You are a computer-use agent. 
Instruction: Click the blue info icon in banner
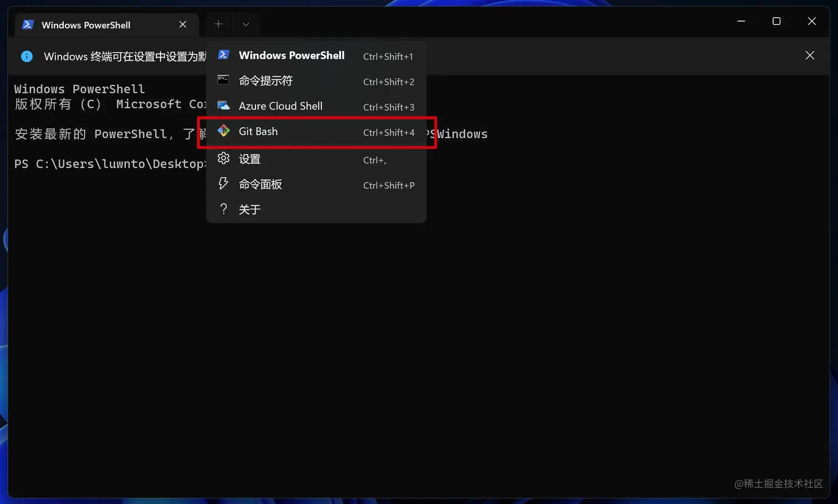(x=27, y=56)
